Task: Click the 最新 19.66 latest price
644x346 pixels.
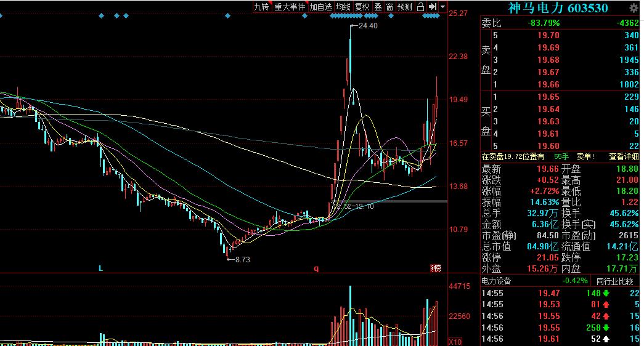Action: [x=548, y=169]
